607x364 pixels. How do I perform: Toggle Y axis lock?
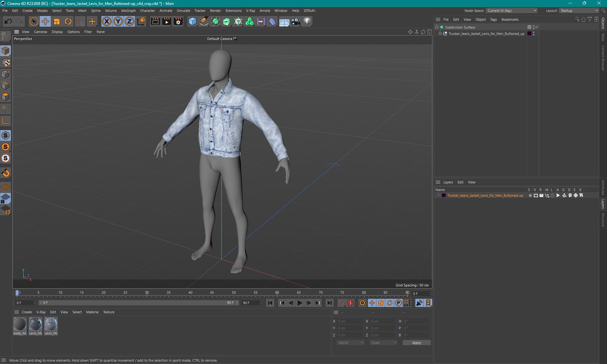click(118, 22)
